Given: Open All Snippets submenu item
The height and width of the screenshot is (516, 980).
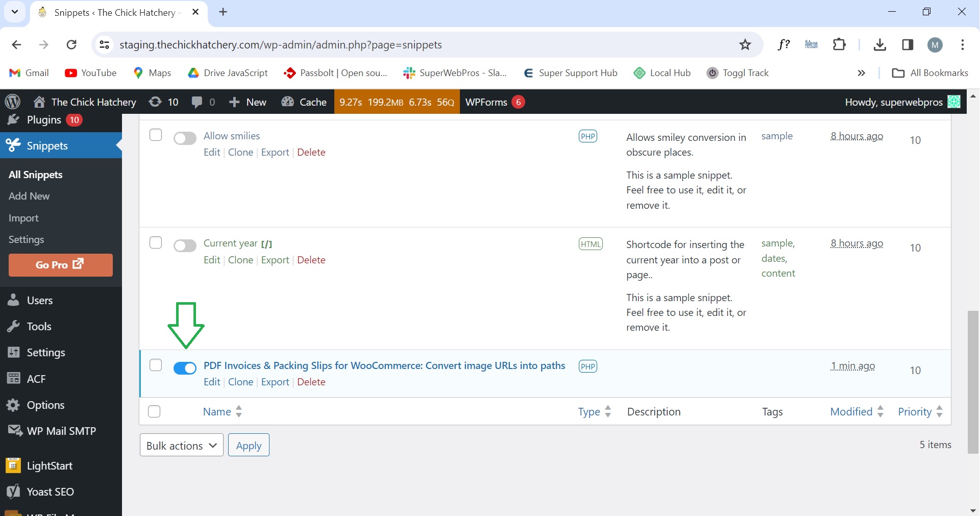Looking at the screenshot, I should point(36,175).
